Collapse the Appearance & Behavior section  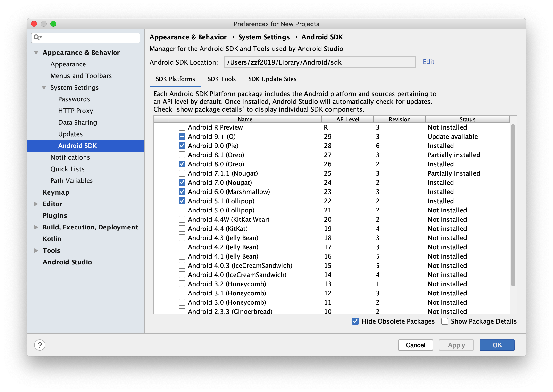[x=36, y=53]
